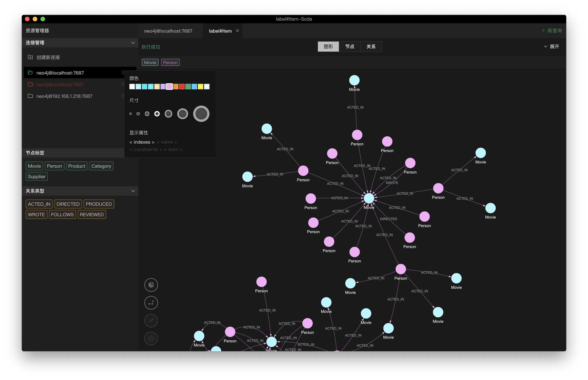Click the pencil edit circular button

(151, 321)
